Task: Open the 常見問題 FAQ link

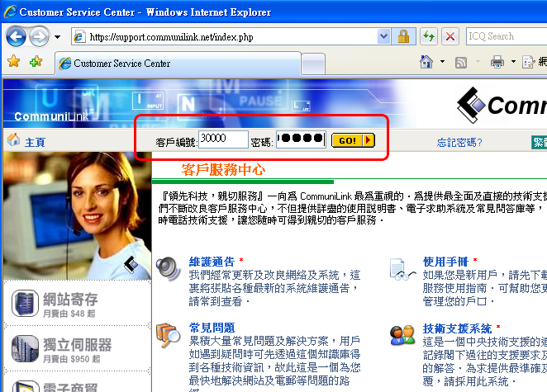Action: click(x=212, y=328)
